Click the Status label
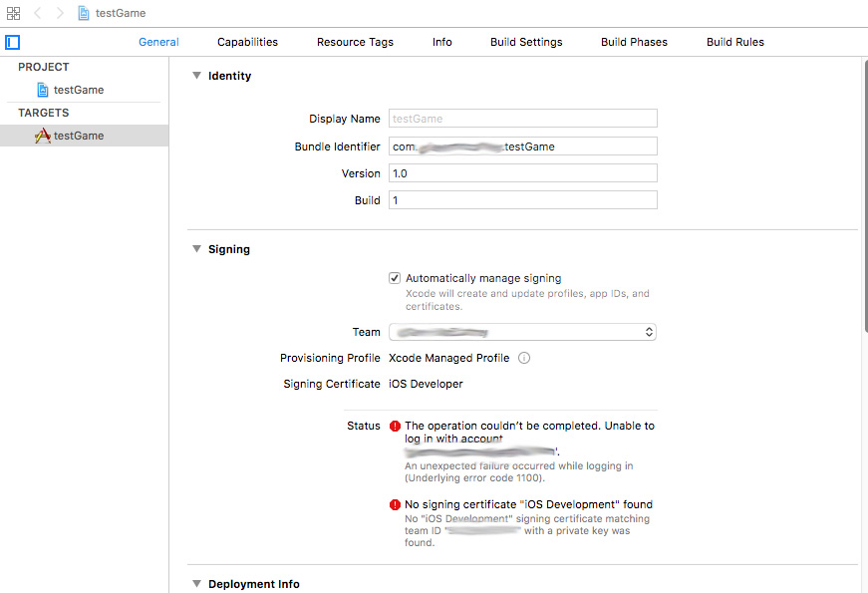The width and height of the screenshot is (868, 593). tap(364, 426)
